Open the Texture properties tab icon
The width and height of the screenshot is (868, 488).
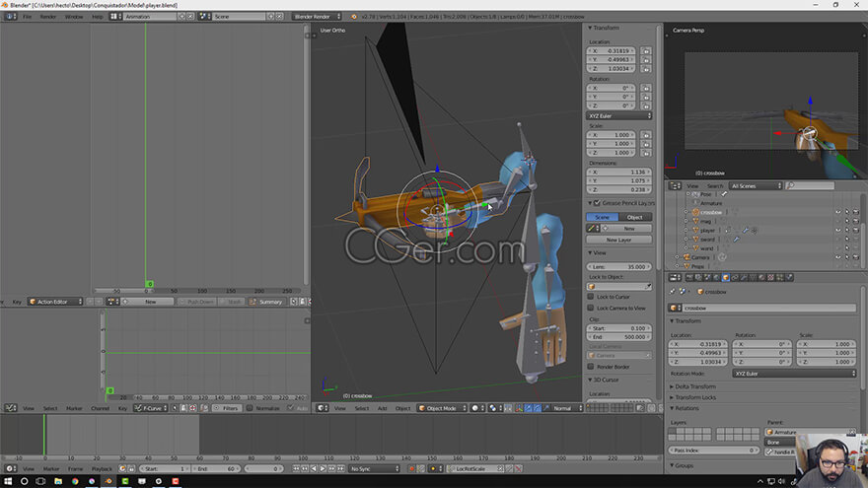[770, 278]
